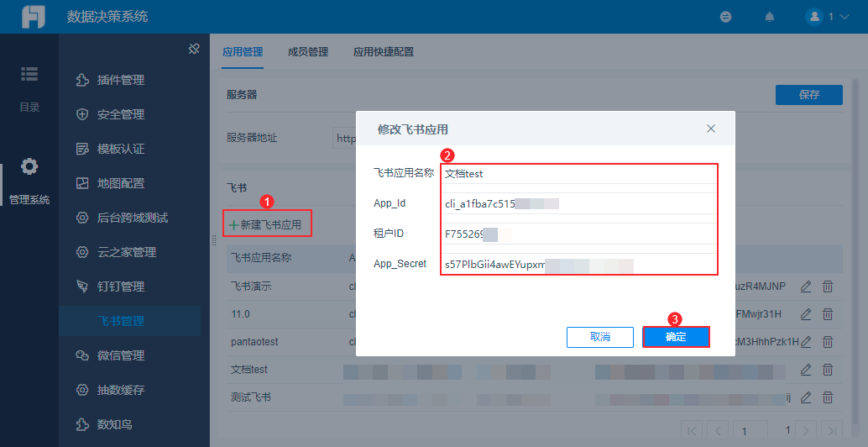Screen dimensions: 868x447
Task: Click the page number input box
Action: (x=750, y=430)
